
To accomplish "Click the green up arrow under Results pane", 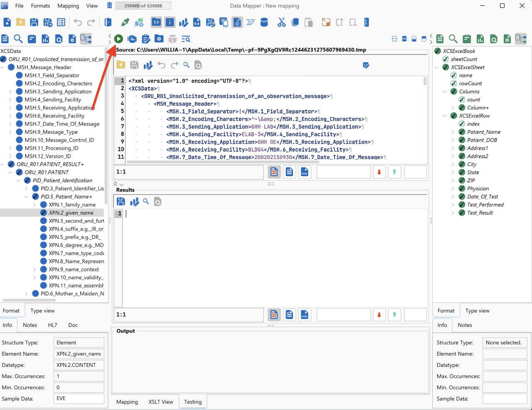I will [x=394, y=314].
